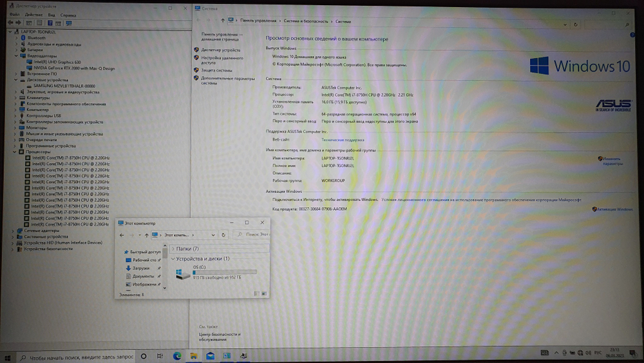644x363 pixels.
Task: Click Панель управления breadcrumb in address bar
Action: [258, 21]
